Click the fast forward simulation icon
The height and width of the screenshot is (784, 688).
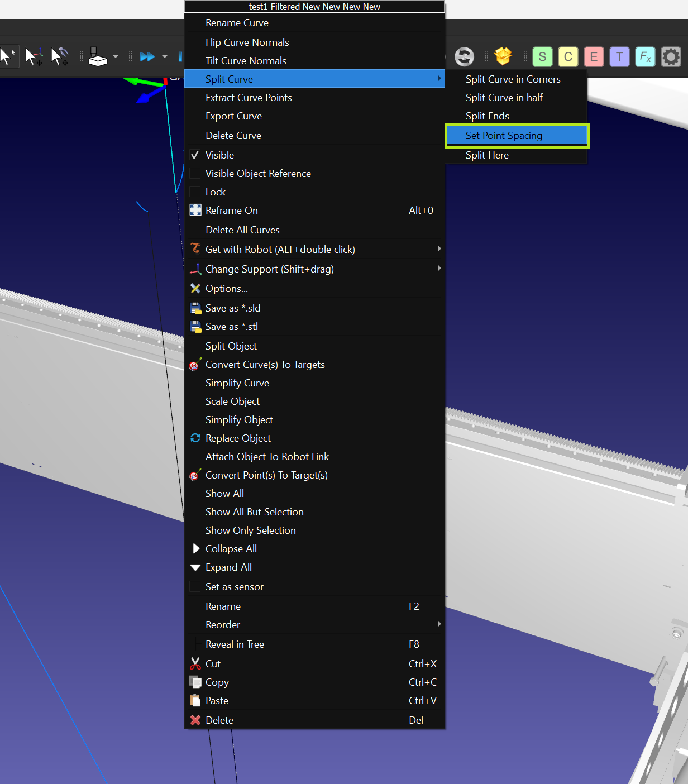tap(147, 56)
